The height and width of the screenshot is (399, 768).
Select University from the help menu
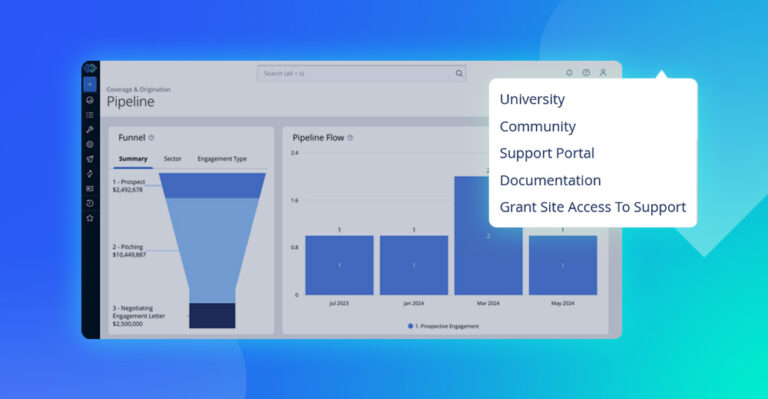[x=532, y=99]
